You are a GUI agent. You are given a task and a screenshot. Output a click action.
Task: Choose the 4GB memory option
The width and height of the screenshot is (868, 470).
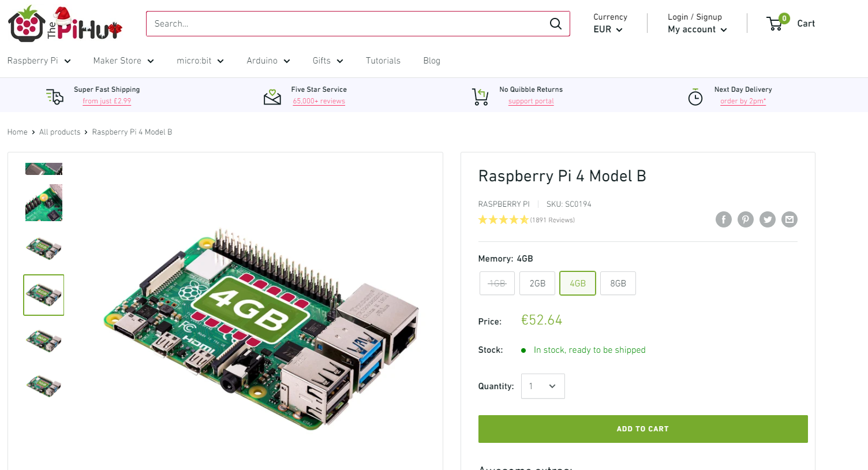pos(578,284)
